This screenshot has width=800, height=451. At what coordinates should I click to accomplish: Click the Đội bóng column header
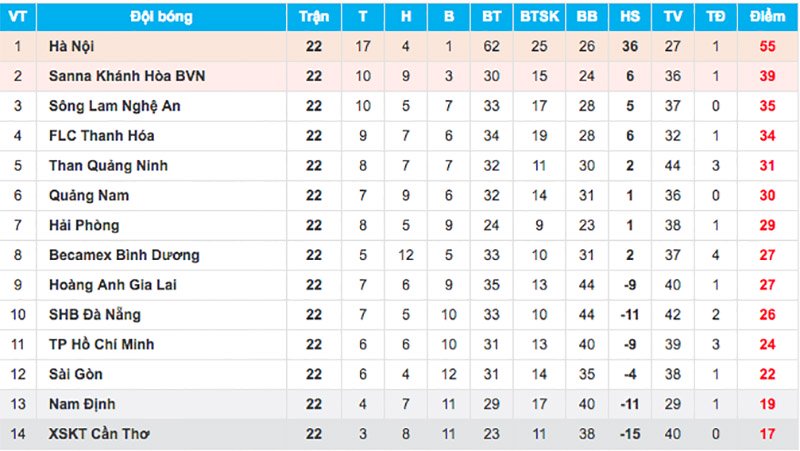point(161,17)
